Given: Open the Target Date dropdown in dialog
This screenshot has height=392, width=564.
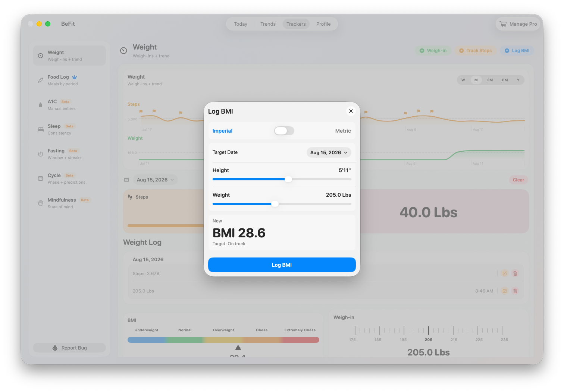Looking at the screenshot, I should pos(329,152).
